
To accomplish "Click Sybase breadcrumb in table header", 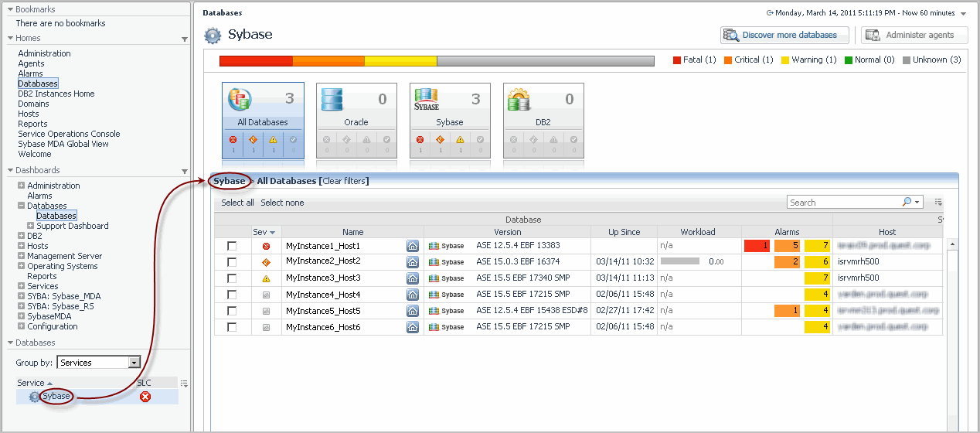I will [230, 181].
